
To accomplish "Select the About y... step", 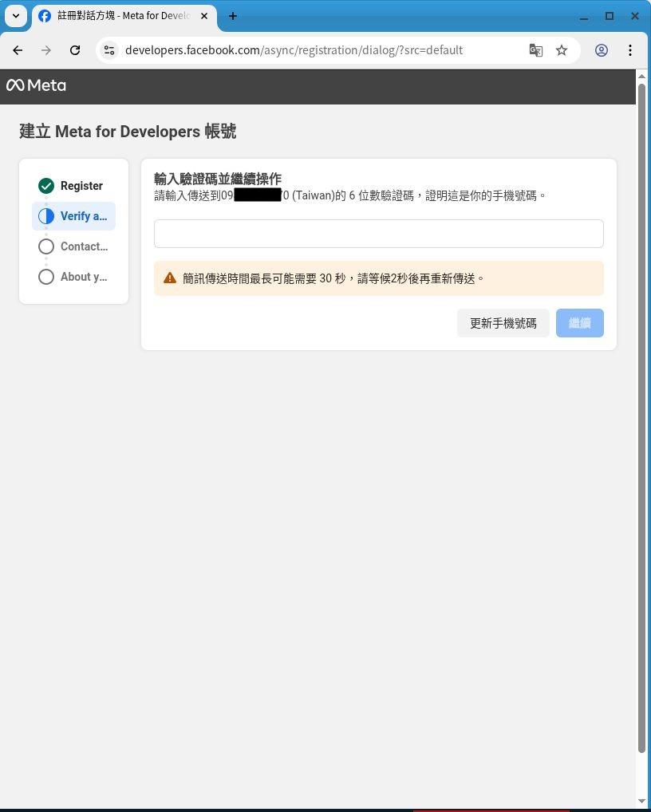I will coord(73,277).
